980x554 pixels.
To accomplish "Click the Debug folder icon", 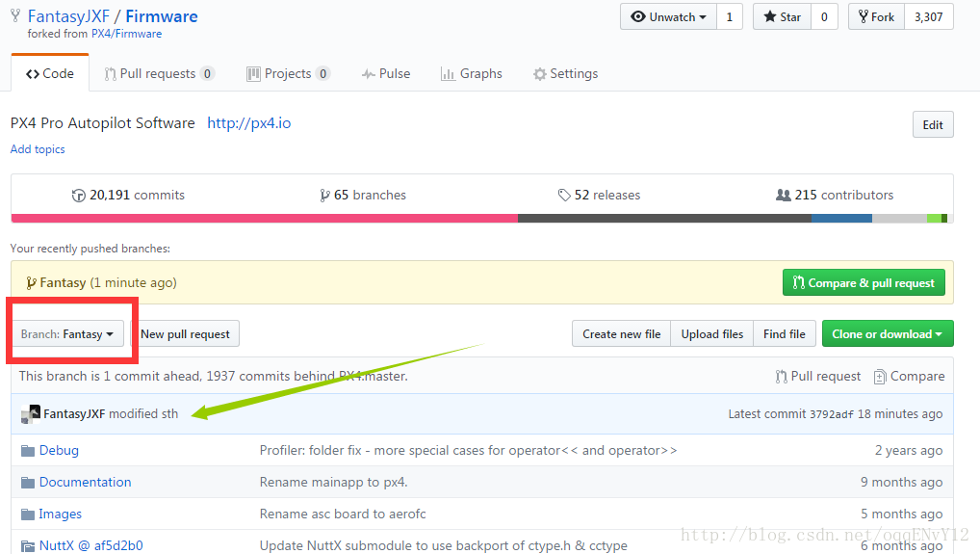I will 28,451.
